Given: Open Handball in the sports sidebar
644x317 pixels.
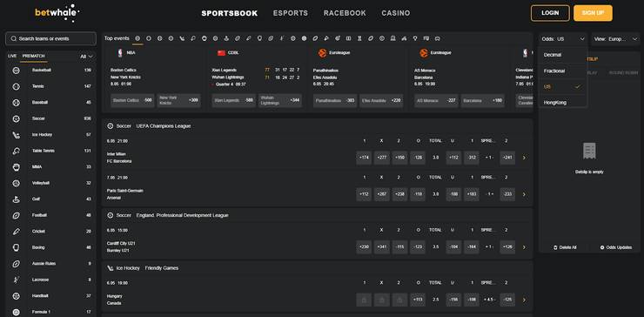Looking at the screenshot, I should coord(51,295).
